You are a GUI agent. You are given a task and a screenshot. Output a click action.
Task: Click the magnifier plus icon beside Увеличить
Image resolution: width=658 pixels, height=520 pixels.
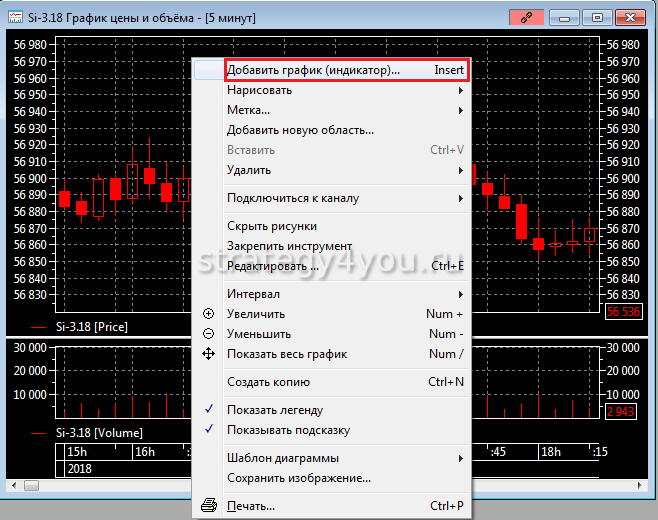208,314
